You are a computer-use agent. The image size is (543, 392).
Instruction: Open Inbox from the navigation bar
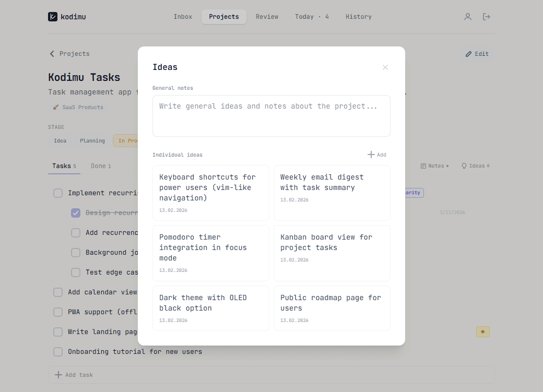pos(183,16)
